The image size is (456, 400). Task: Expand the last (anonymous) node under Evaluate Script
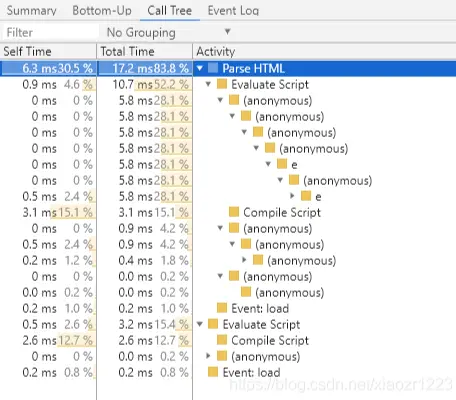pyautogui.click(x=208, y=356)
